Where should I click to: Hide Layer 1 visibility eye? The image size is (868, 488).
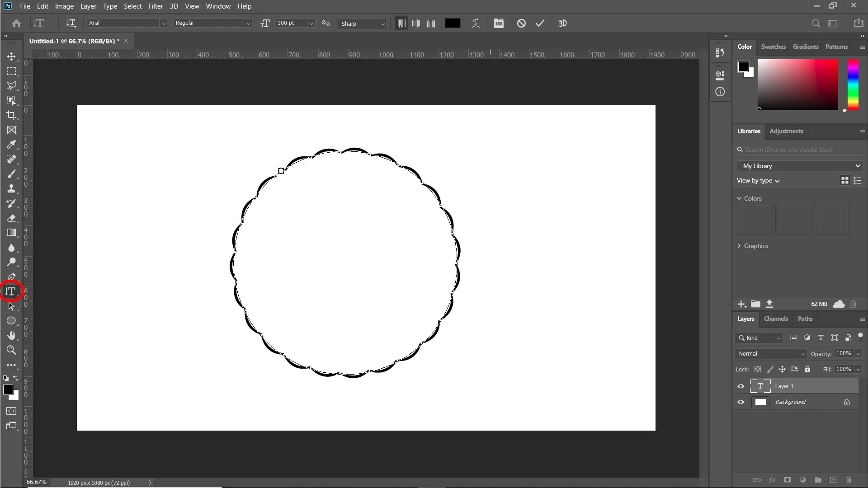click(741, 386)
